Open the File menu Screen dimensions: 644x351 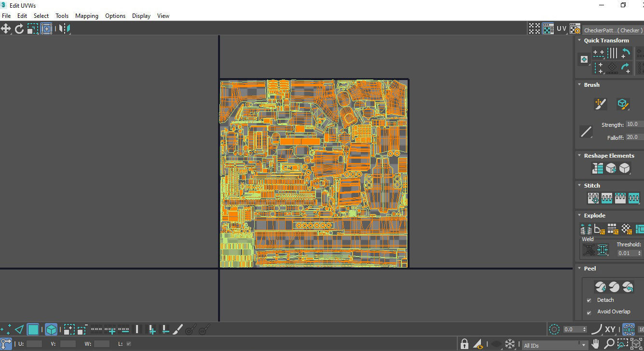[x=6, y=16]
